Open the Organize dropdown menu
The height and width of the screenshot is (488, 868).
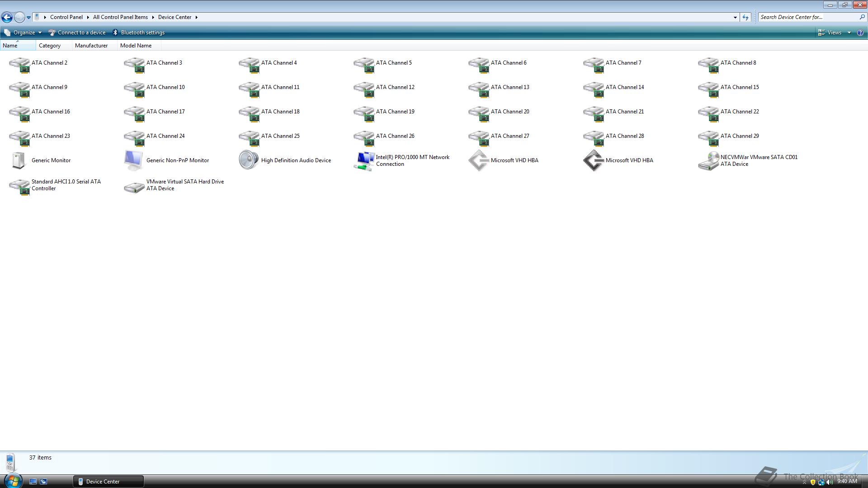tap(23, 33)
